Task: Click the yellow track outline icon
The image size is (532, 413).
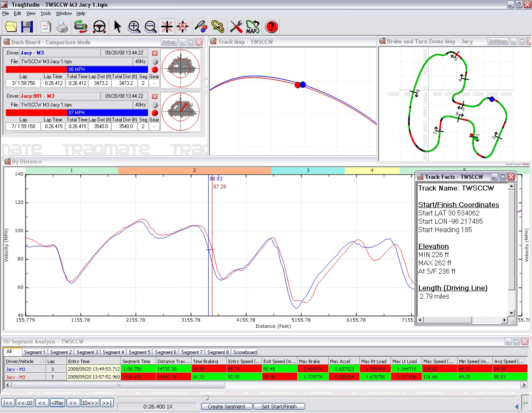Action: (x=217, y=27)
